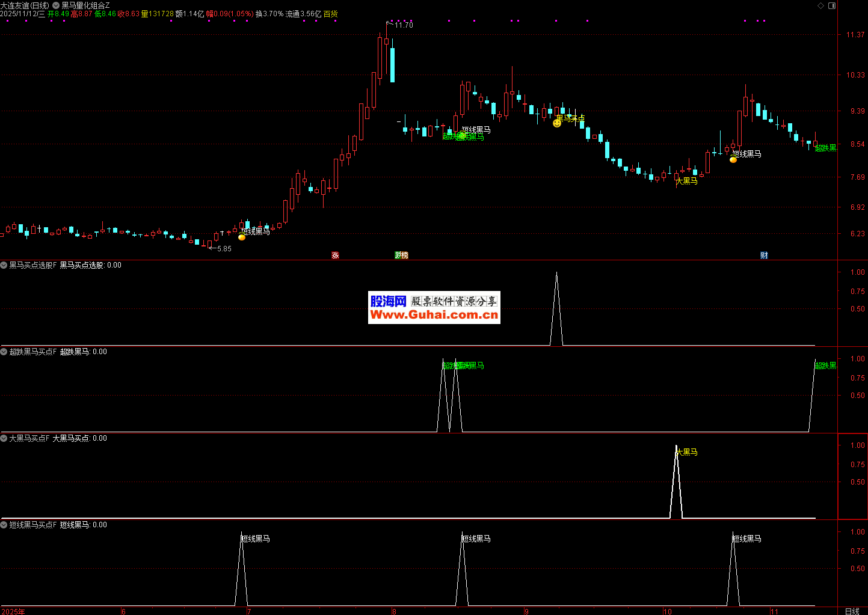Click the 日线 period selector
868x615 pixels.
(x=852, y=611)
